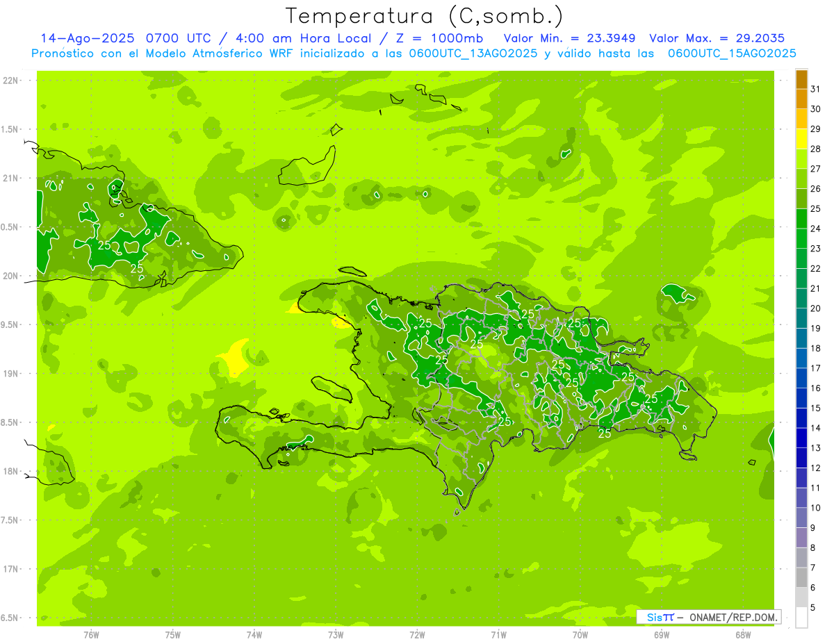Click the lime legend swatch between 27 and 28
Viewport: 834px width, 644px height.
pos(801,159)
